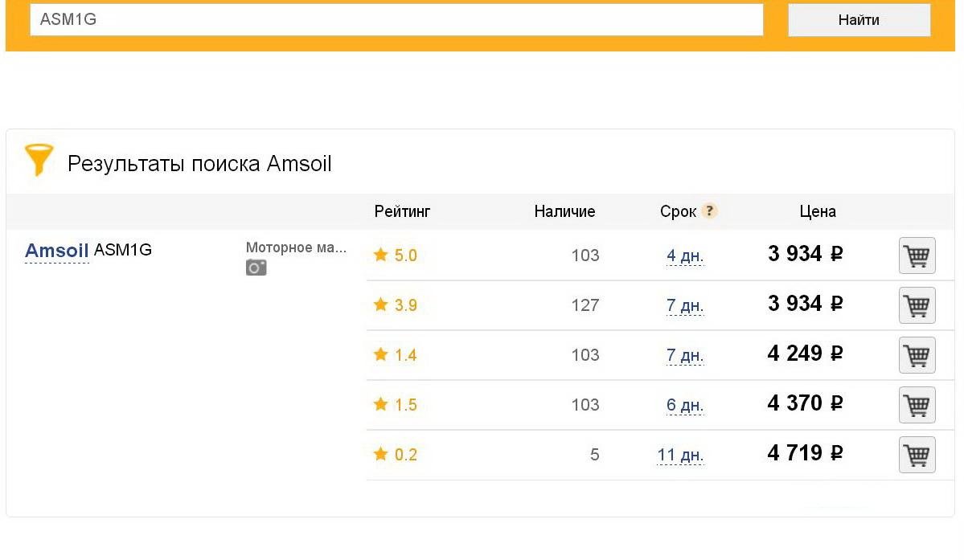This screenshot has width=964, height=560.
Task: Open the 11 дн. delivery term link
Action: click(x=680, y=455)
